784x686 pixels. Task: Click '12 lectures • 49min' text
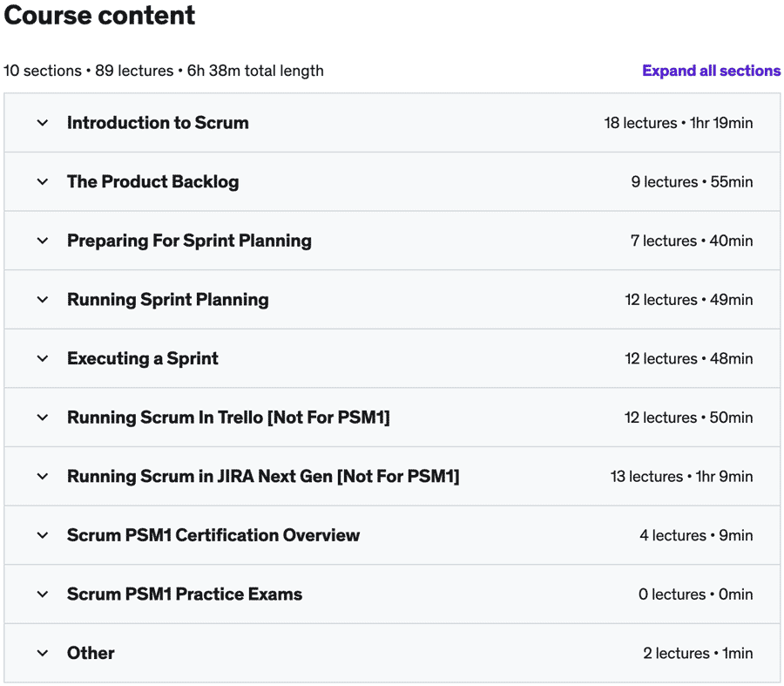click(689, 300)
